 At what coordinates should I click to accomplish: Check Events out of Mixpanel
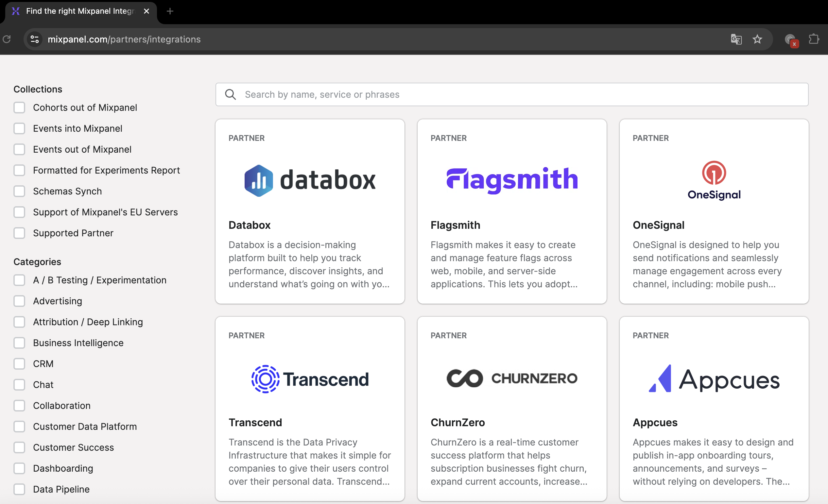[20, 149]
